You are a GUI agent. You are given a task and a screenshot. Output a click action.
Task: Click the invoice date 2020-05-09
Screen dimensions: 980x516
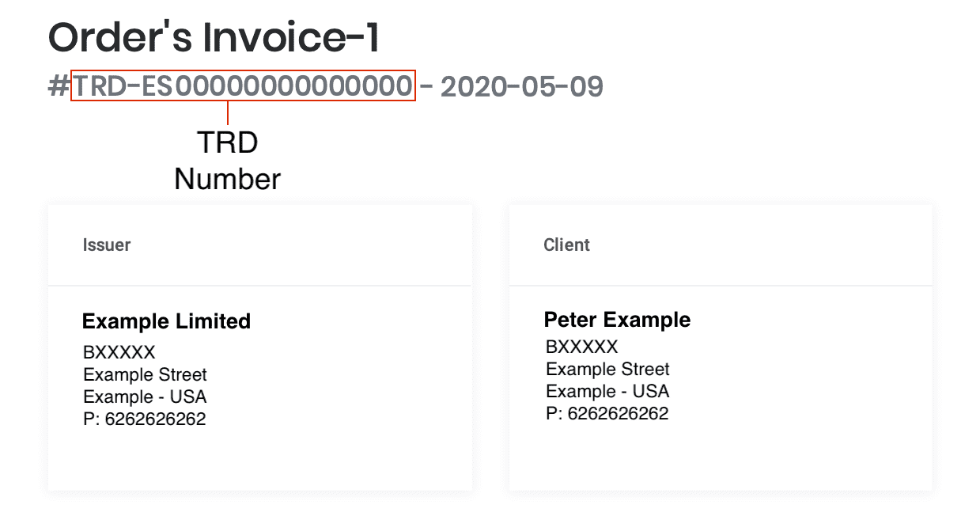click(x=522, y=86)
